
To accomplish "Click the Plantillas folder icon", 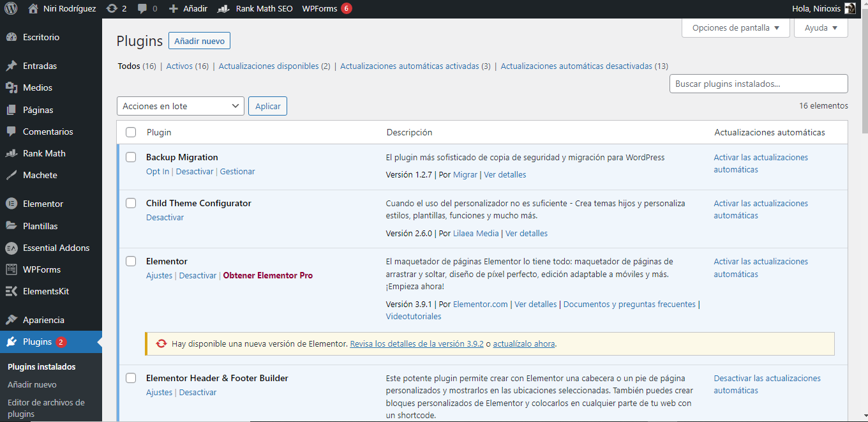I will (x=11, y=226).
